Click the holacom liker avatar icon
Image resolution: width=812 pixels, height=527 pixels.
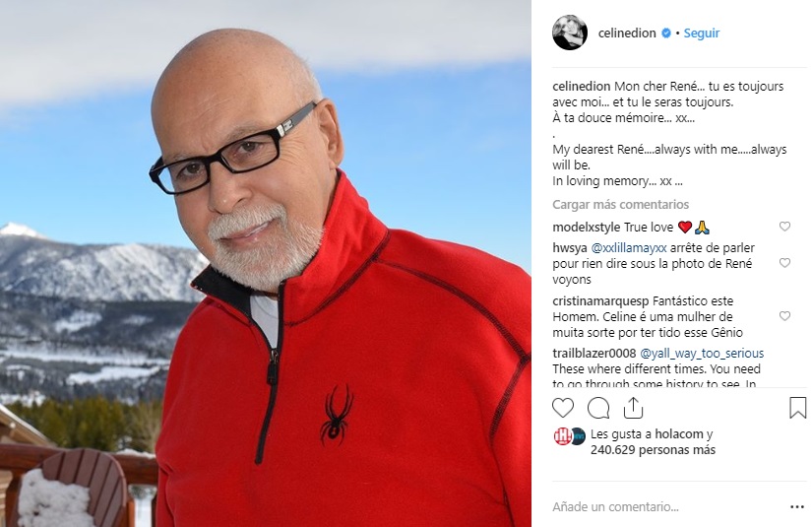(562, 436)
